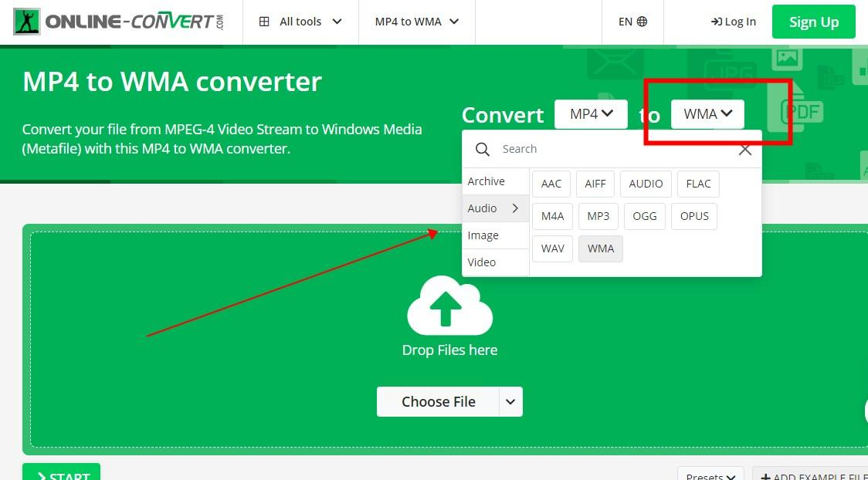Image resolution: width=868 pixels, height=480 pixels.
Task: Close the format picker with X
Action: 745,149
